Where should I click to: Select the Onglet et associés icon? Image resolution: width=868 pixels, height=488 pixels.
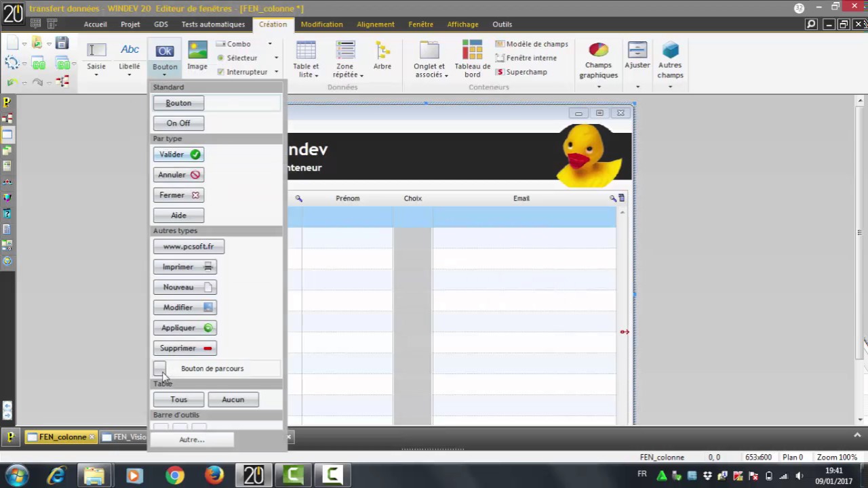point(429,51)
